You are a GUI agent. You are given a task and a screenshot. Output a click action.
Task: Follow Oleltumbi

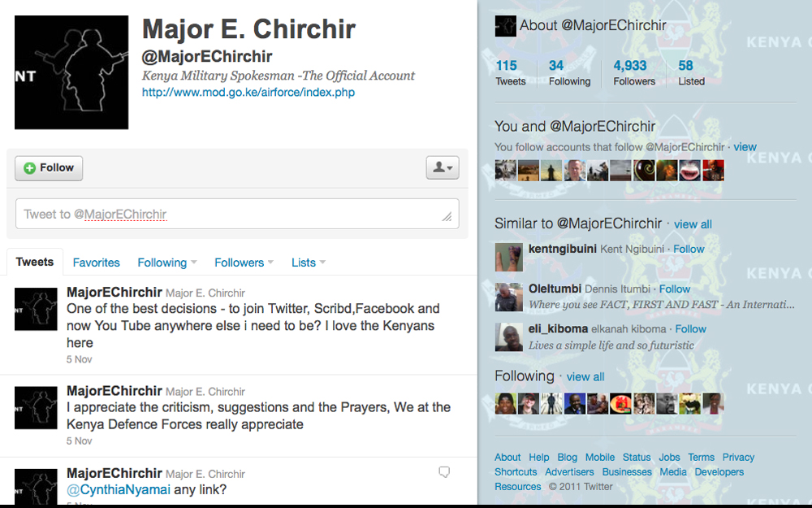(675, 289)
